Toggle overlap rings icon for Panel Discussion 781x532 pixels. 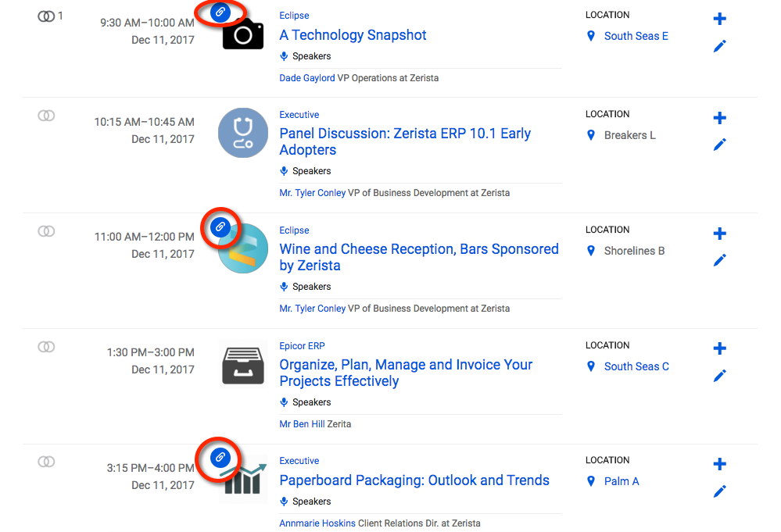(x=46, y=116)
